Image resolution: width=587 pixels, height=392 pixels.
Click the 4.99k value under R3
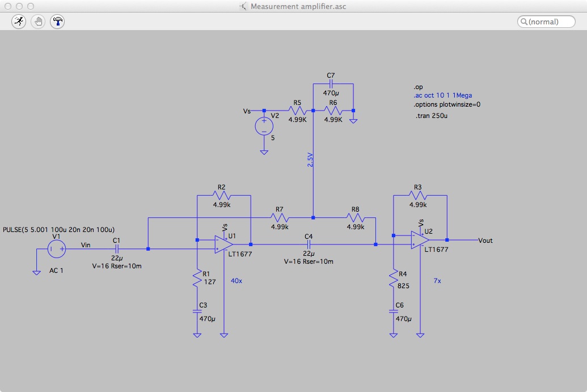point(418,205)
